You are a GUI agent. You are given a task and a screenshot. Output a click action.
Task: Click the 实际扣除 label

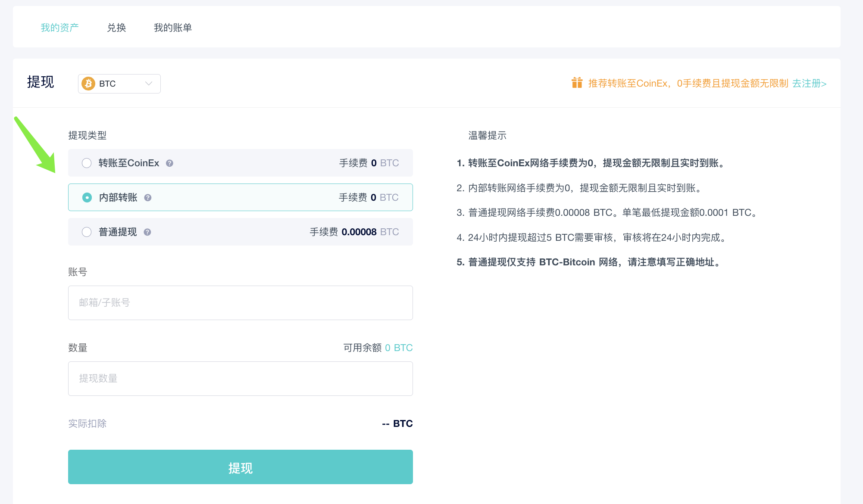pos(88,423)
